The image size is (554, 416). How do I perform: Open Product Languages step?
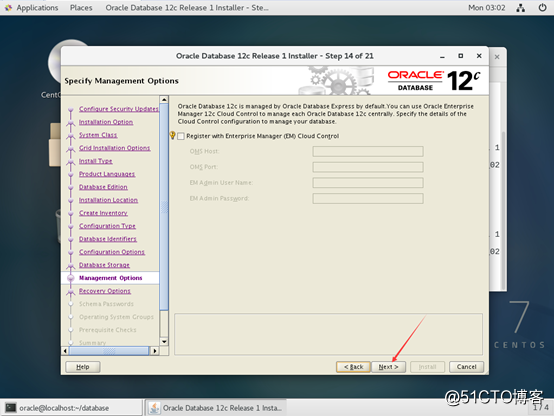tap(107, 174)
